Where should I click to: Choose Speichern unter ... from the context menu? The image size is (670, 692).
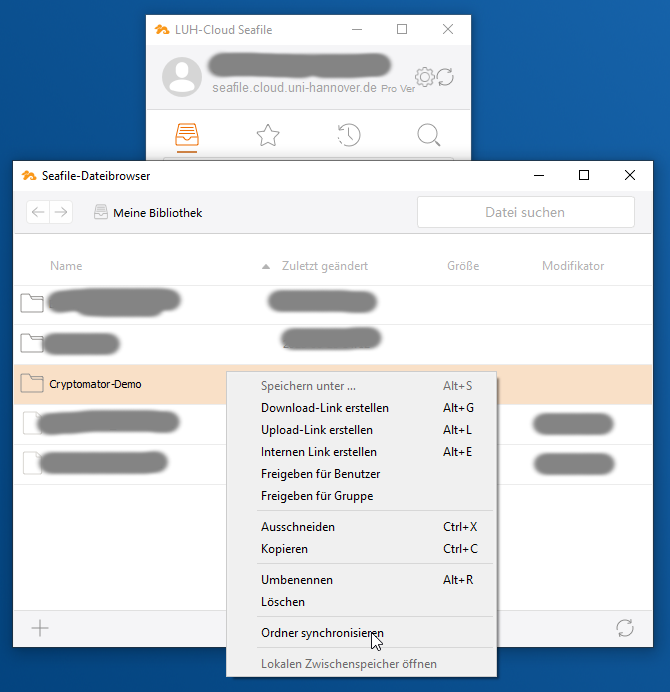click(x=362, y=386)
